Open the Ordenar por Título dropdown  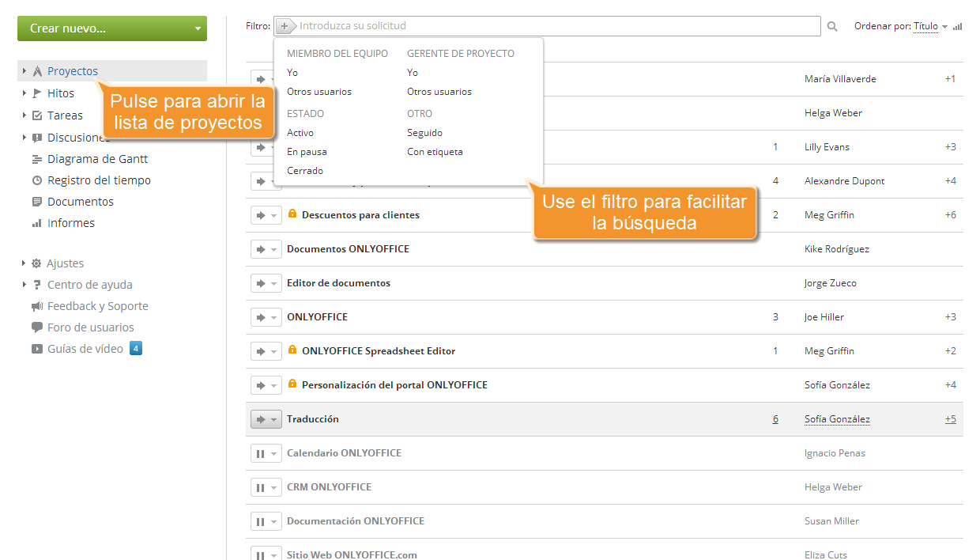pyautogui.click(x=929, y=26)
